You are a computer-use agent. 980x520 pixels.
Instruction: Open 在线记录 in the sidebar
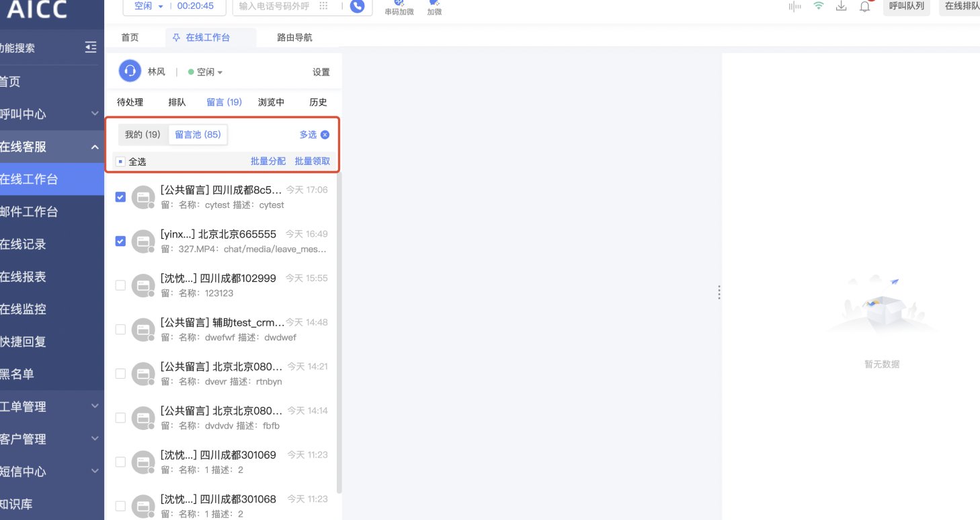[52, 244]
